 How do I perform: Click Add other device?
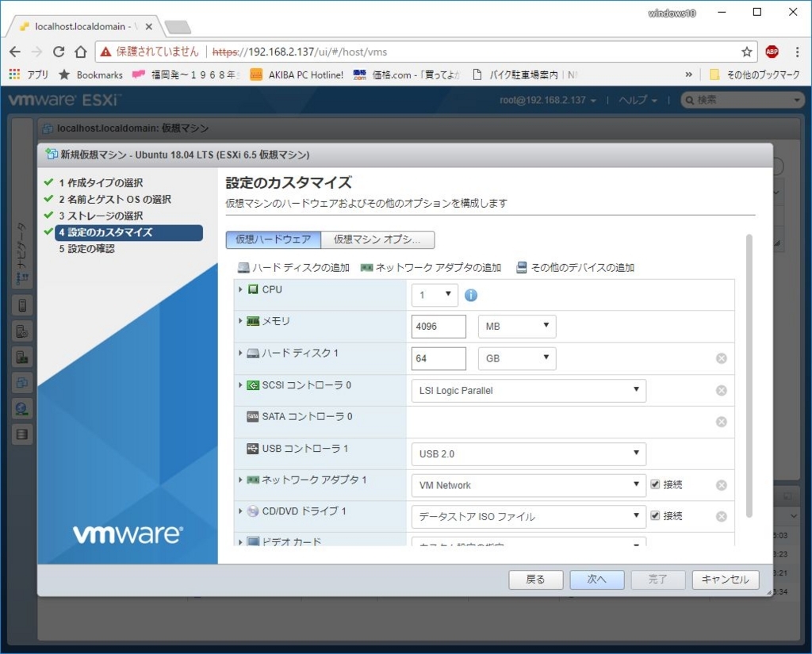pyautogui.click(x=576, y=268)
